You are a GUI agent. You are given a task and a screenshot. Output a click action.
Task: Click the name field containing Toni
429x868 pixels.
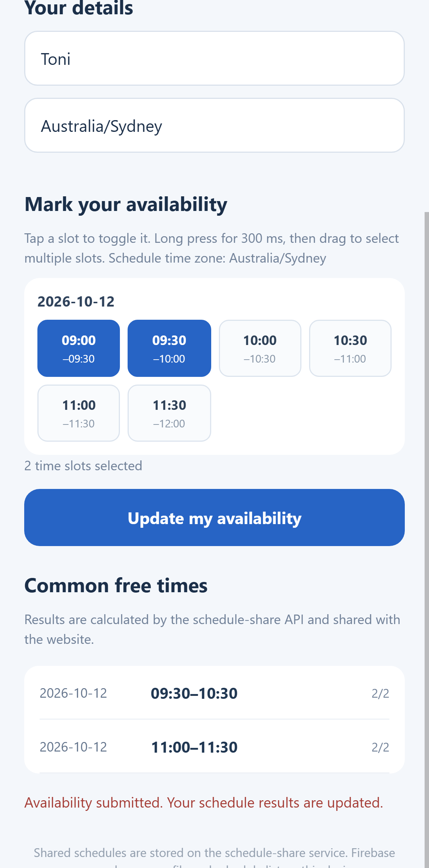click(x=214, y=58)
